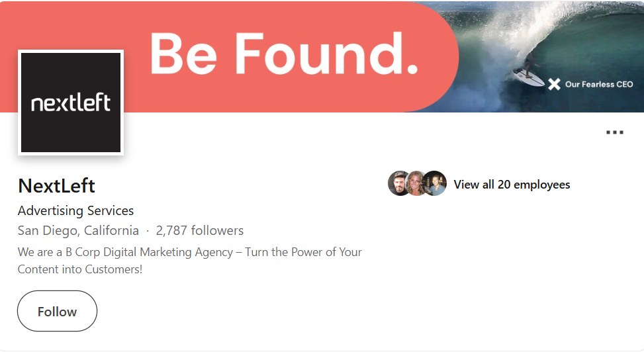Click the word "Found." in the banner
Image resolution: width=644 pixels, height=352 pixels.
[x=326, y=54]
